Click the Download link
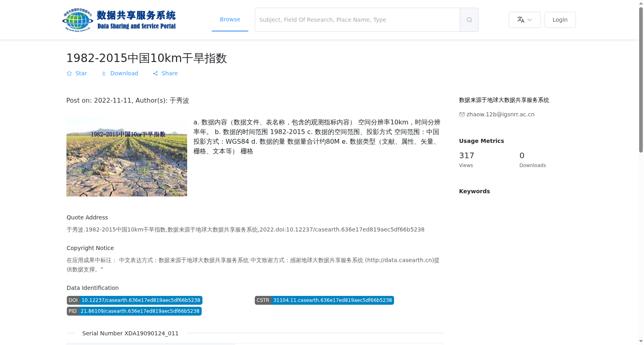 (120, 73)
